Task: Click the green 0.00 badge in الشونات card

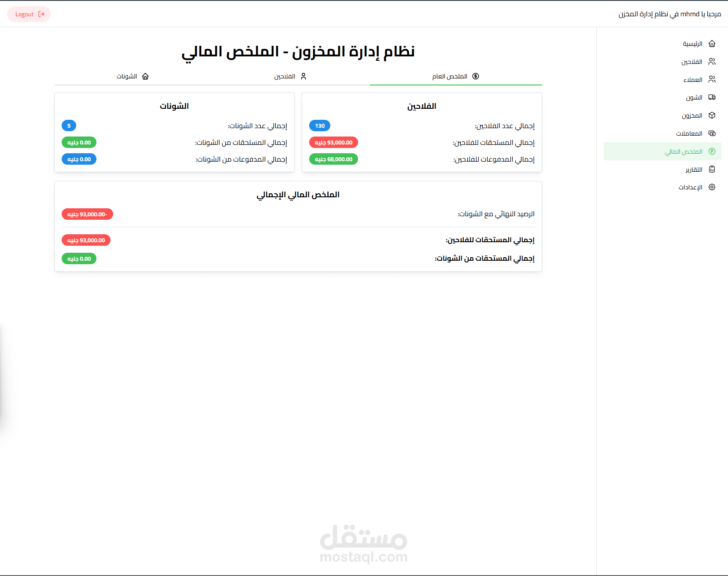Action: point(79,143)
